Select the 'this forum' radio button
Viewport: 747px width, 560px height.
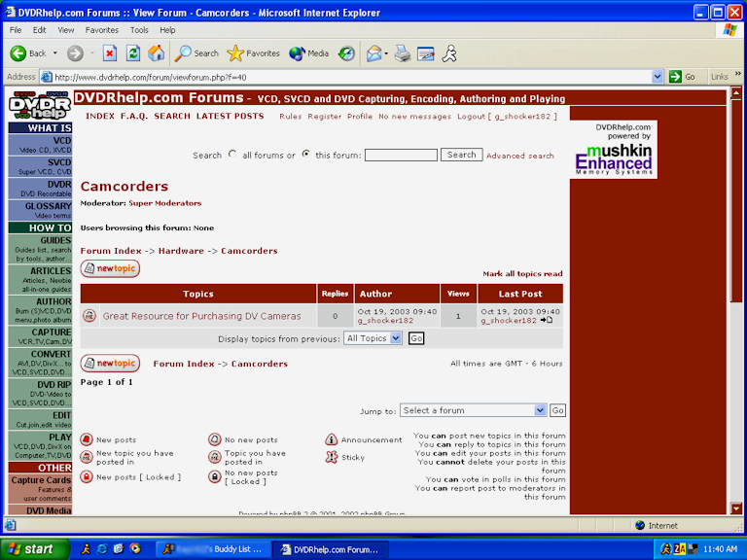click(x=305, y=154)
